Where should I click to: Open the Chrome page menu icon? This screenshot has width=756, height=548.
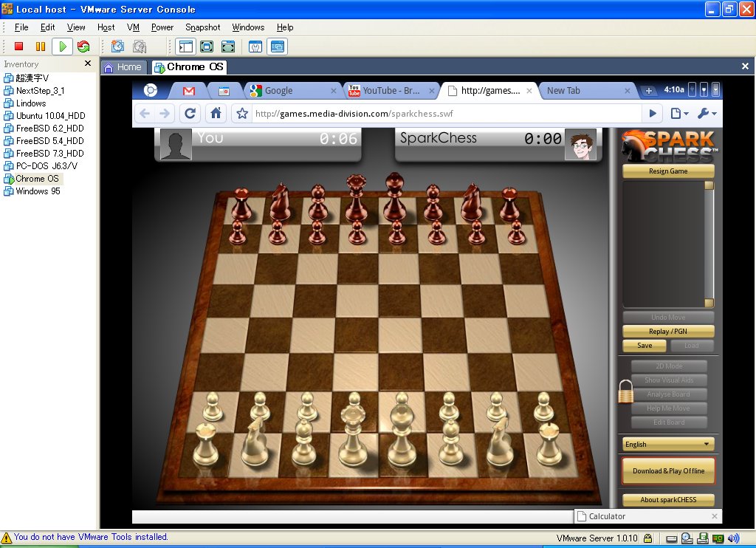[x=679, y=113]
